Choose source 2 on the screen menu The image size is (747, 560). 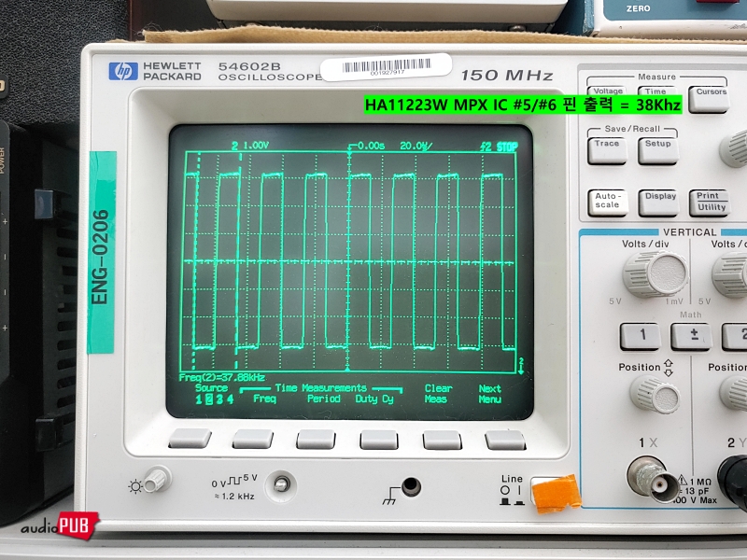click(209, 399)
